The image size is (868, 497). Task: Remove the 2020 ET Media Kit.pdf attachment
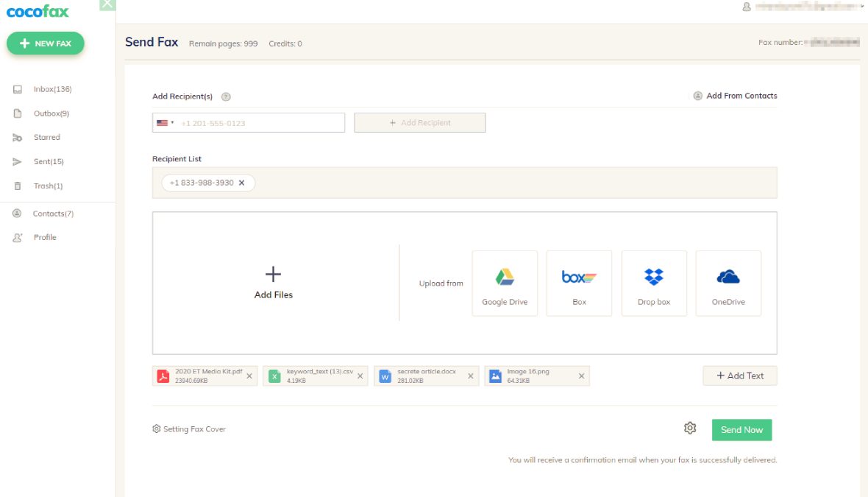[x=249, y=376]
